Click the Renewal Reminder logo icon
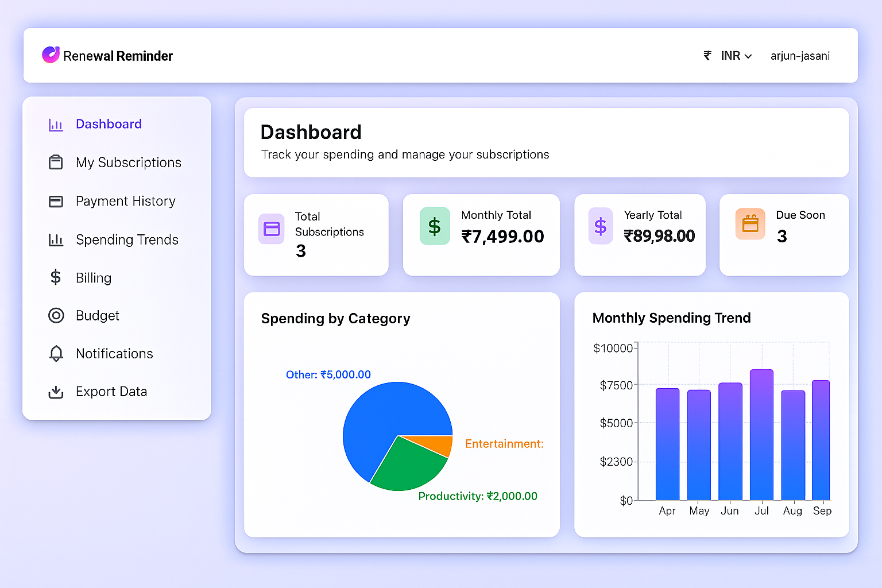The height and width of the screenshot is (588, 882). [51, 55]
